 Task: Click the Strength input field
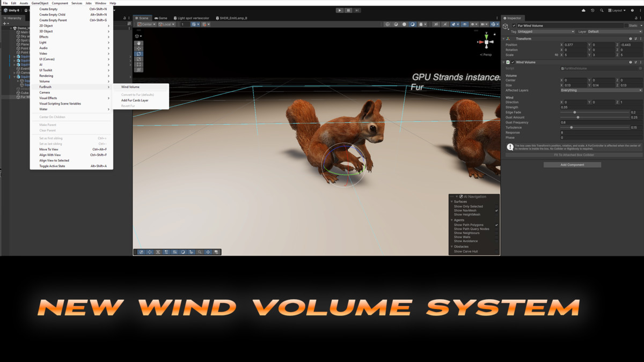601,107
